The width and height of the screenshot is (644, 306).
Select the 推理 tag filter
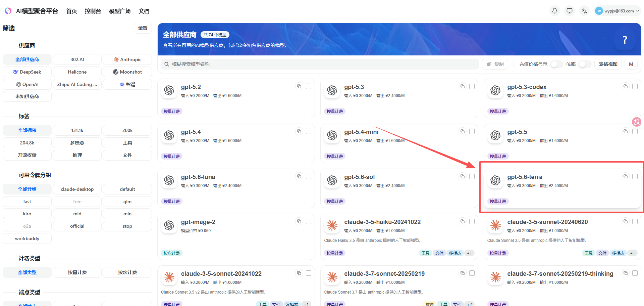(77, 155)
